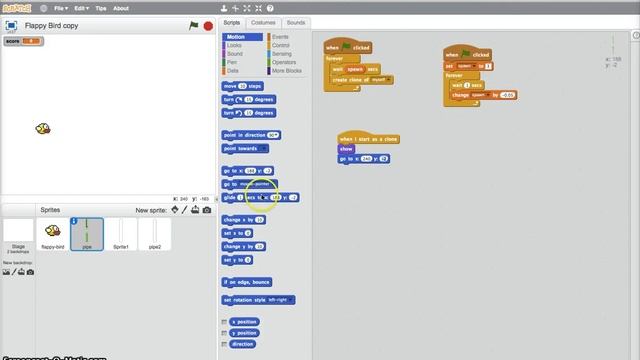Click the when I start as a clone block
The image size is (640, 360).
click(369, 138)
